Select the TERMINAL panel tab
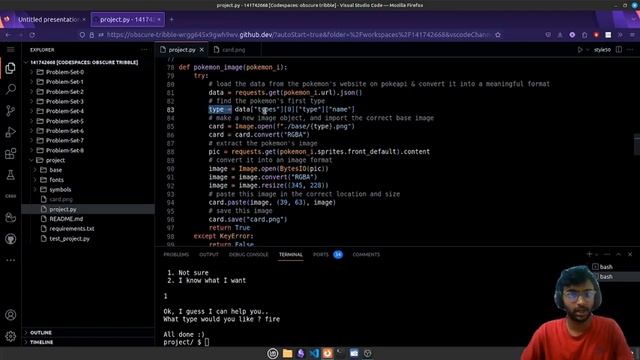Image resolution: width=640 pixels, height=360 pixels. [291, 254]
